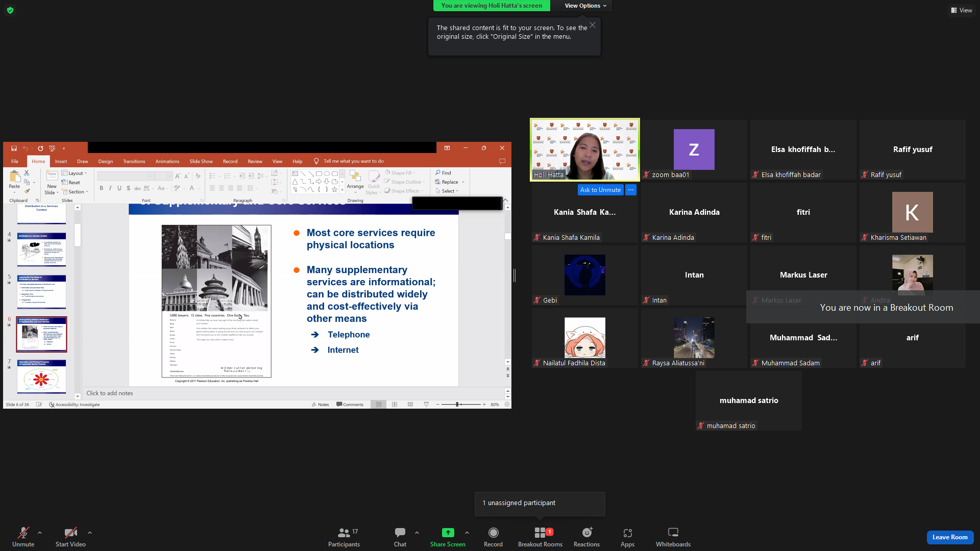This screenshot has height=551, width=980.
Task: Open the PowerPoint comments pane icon
Action: (x=502, y=161)
